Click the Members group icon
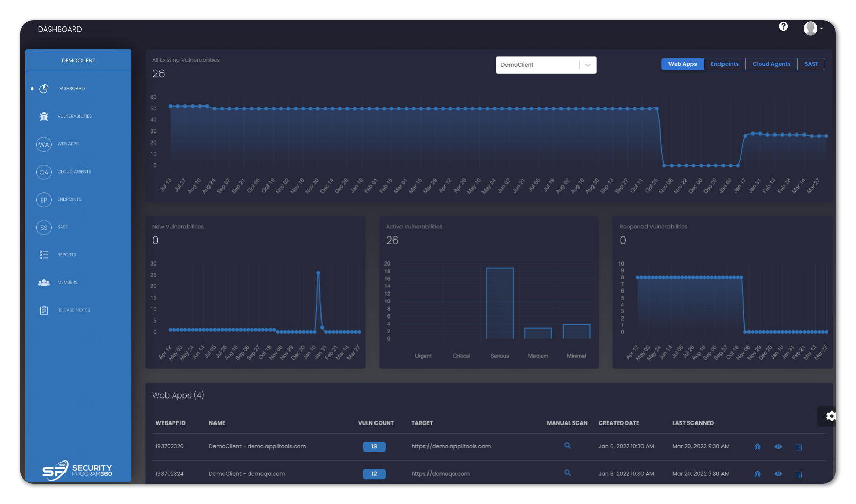 [x=44, y=282]
